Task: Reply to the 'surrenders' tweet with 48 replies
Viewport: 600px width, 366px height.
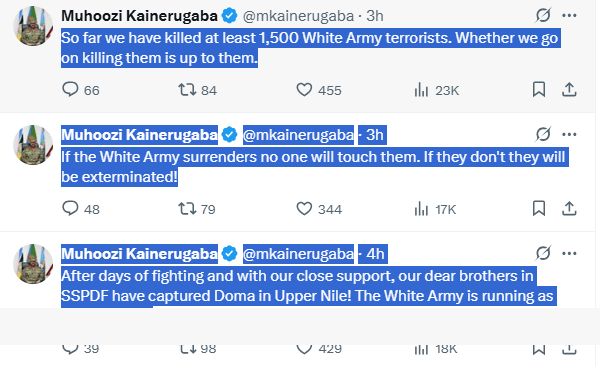Action: pyautogui.click(x=80, y=209)
